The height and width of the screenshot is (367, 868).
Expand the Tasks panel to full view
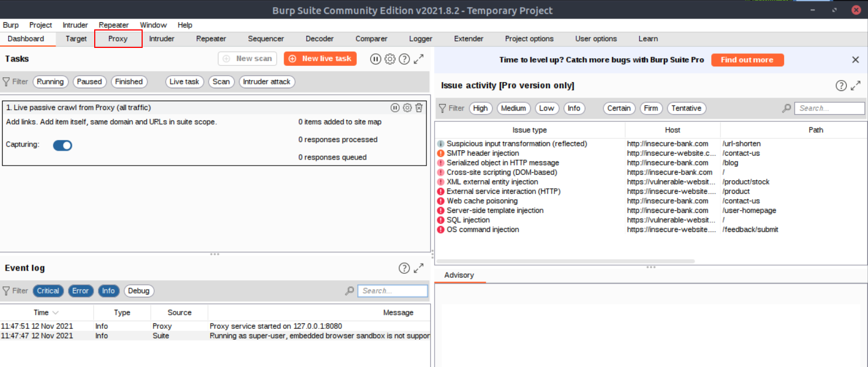[x=418, y=59]
